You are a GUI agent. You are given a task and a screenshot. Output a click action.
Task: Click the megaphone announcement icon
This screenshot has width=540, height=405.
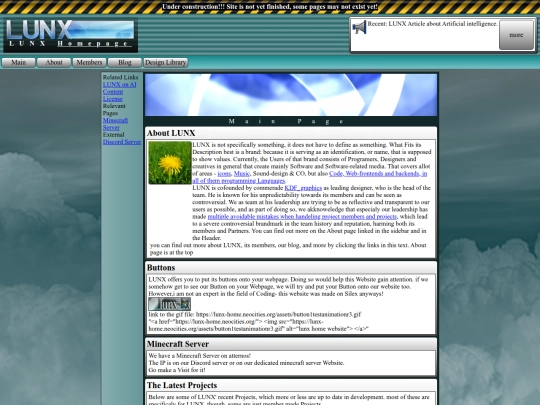[359, 27]
